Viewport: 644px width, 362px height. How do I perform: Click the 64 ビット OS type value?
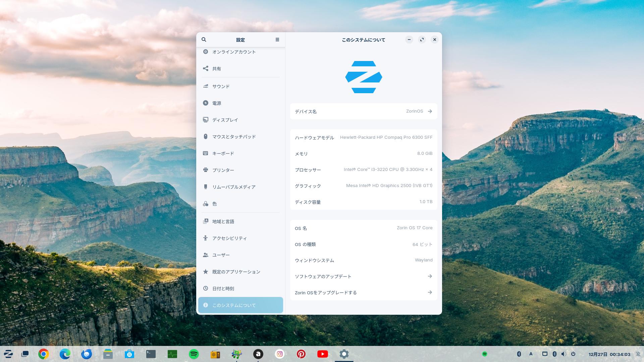422,244
